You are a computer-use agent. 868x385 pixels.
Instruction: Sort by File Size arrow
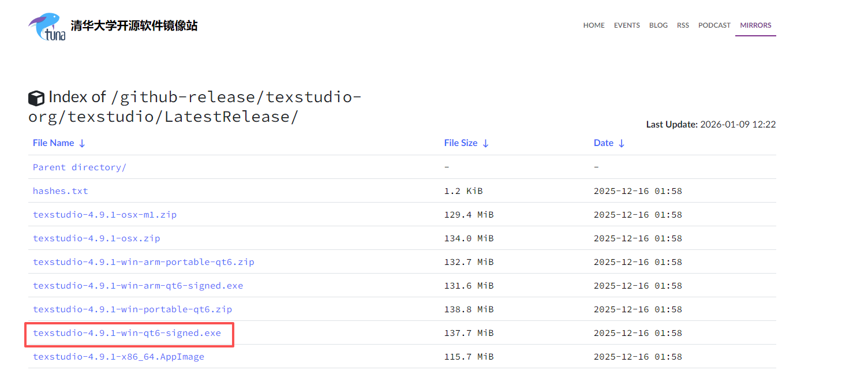coord(485,143)
